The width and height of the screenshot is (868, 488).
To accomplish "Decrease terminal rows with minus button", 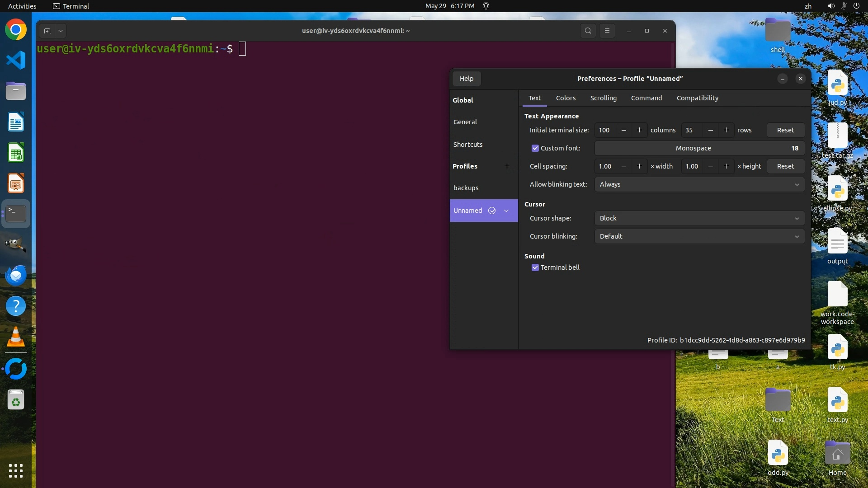I will (x=710, y=130).
